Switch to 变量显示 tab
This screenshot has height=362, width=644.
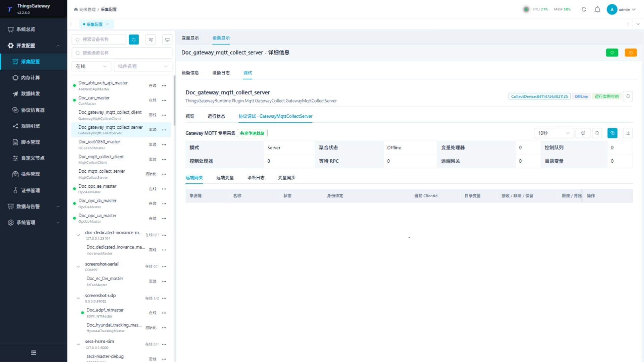[190, 38]
